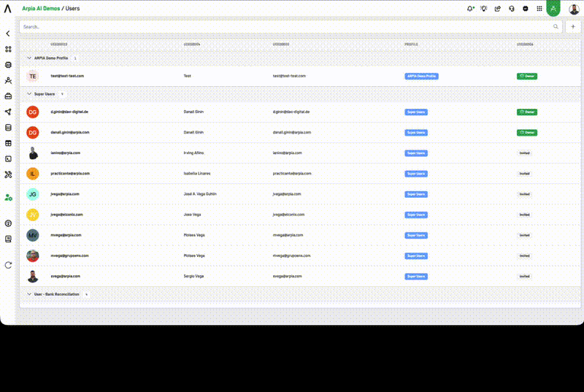Open the info circle icon in sidebar
Image resolution: width=584 pixels, height=392 pixels.
[8, 223]
